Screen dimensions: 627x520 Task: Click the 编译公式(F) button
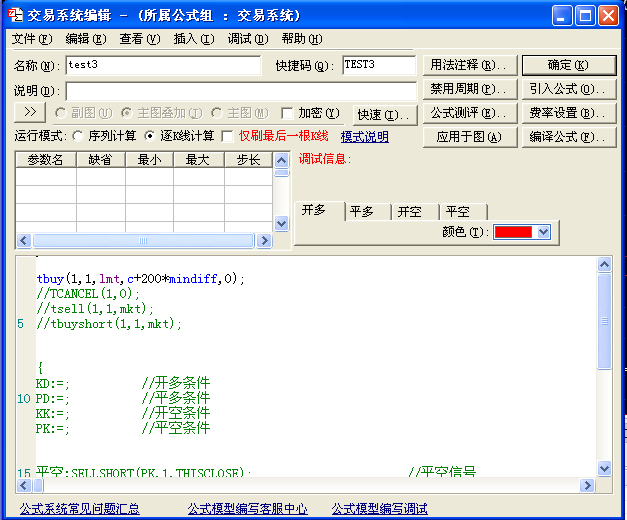(568, 137)
